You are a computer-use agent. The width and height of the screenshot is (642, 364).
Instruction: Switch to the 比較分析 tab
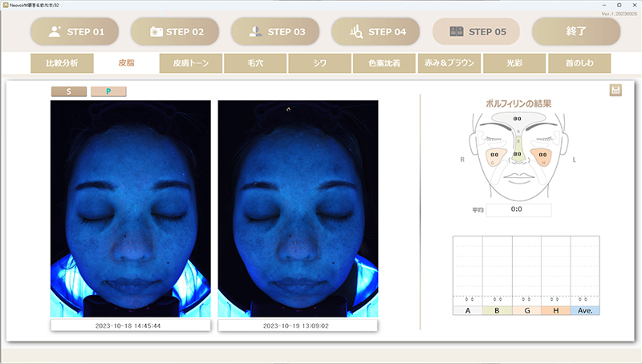(x=62, y=63)
